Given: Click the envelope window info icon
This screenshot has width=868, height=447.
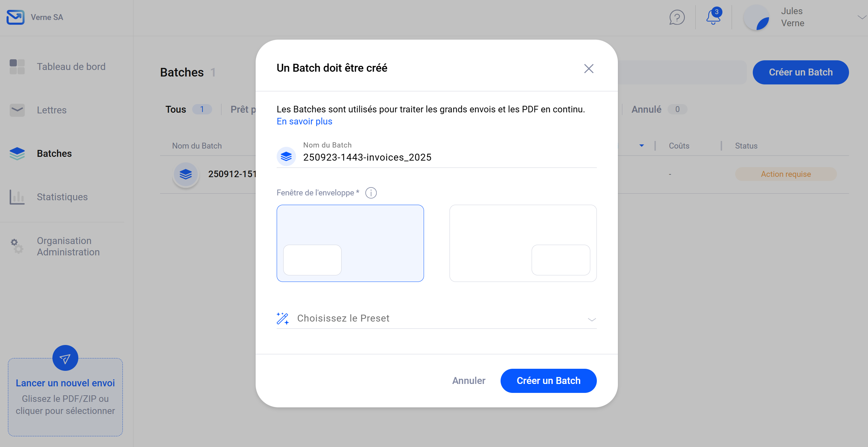Looking at the screenshot, I should click(371, 193).
